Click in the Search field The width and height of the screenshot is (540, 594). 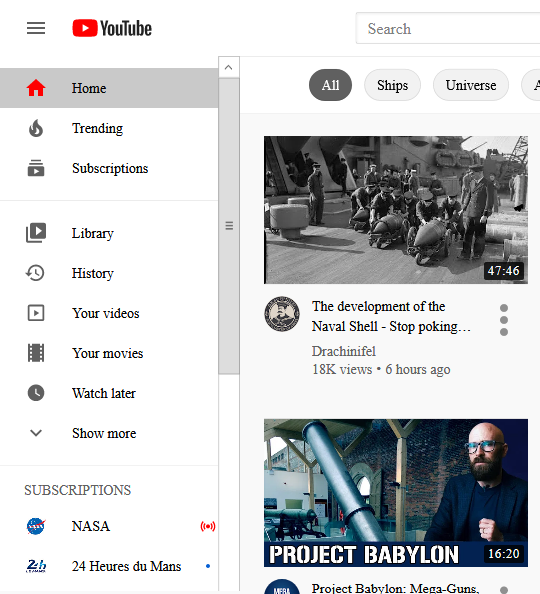click(x=448, y=28)
